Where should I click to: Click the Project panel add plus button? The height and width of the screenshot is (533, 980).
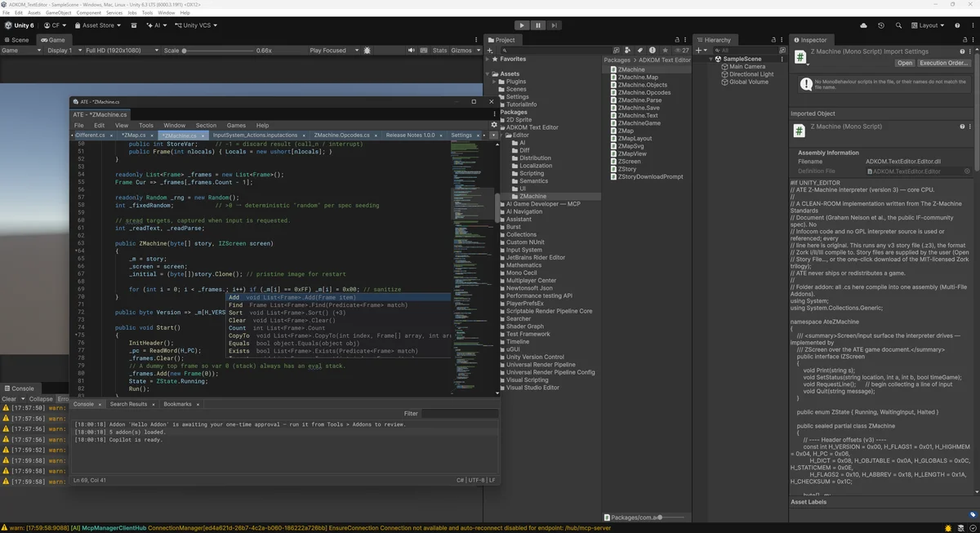(490, 50)
